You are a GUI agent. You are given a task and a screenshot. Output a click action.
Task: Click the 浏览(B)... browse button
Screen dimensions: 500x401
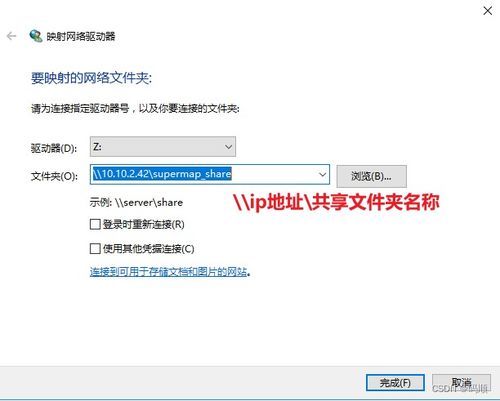(371, 176)
